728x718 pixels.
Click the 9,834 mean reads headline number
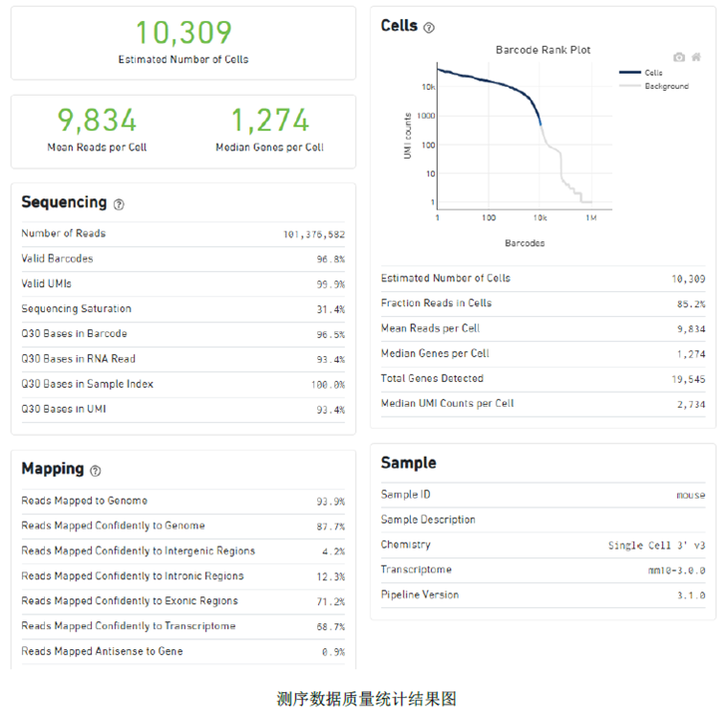(97, 120)
